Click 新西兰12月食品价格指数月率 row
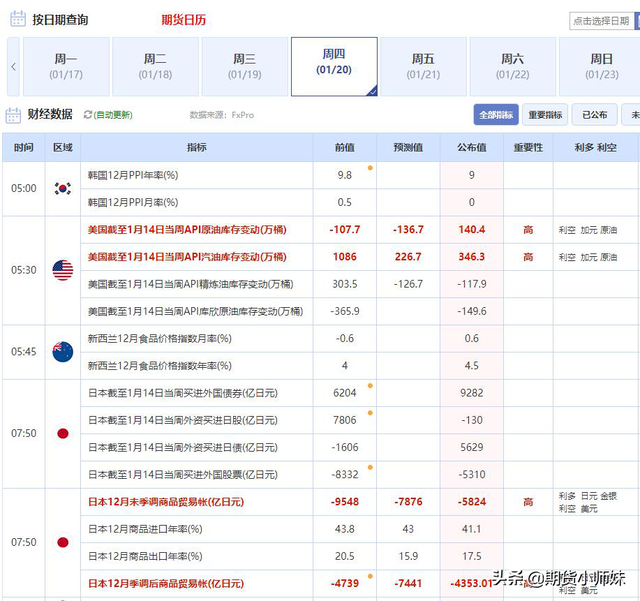Image resolution: width=640 pixels, height=601 pixels. pos(359,338)
